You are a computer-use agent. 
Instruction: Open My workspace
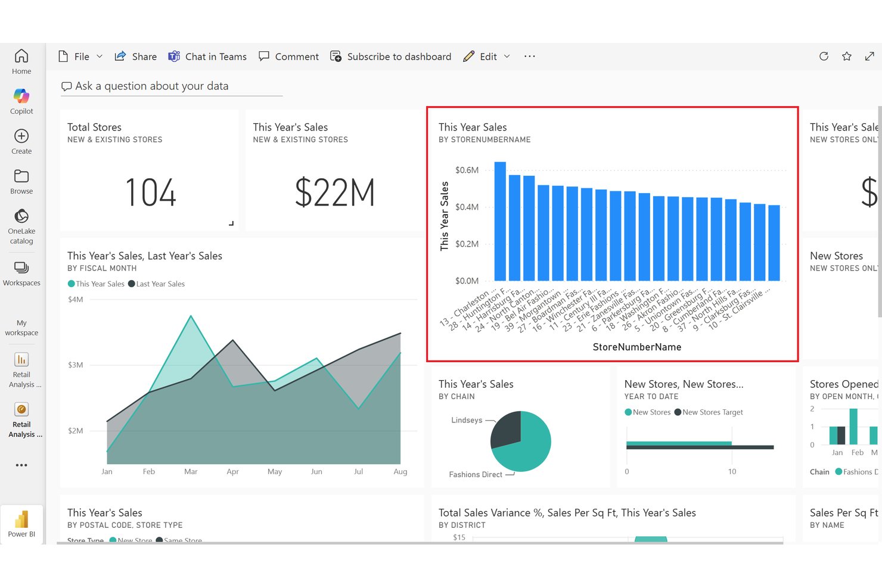click(21, 328)
